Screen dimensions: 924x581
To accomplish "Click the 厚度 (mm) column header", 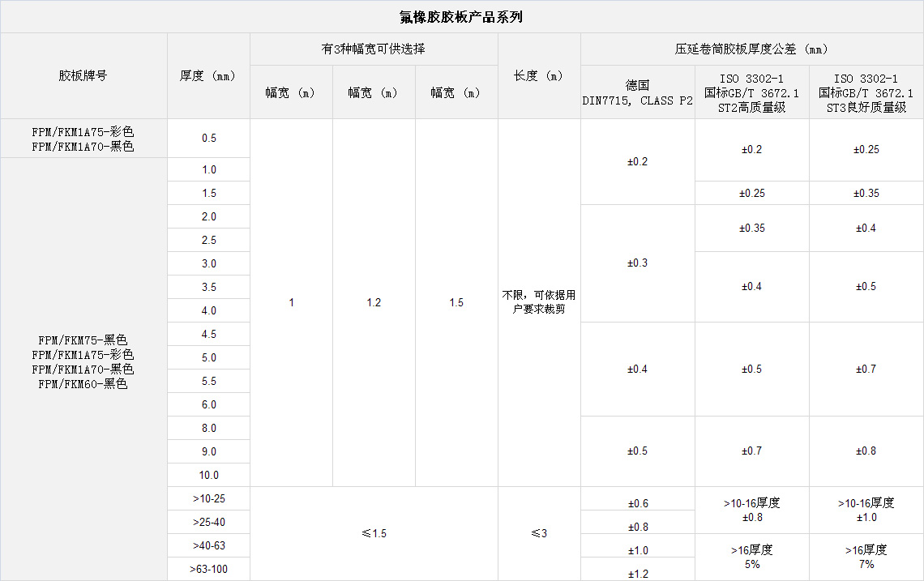I will 208,75.
